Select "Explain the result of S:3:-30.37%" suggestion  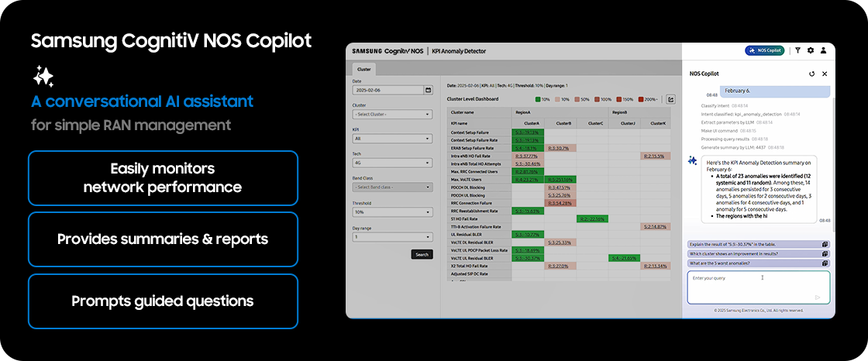click(759, 244)
